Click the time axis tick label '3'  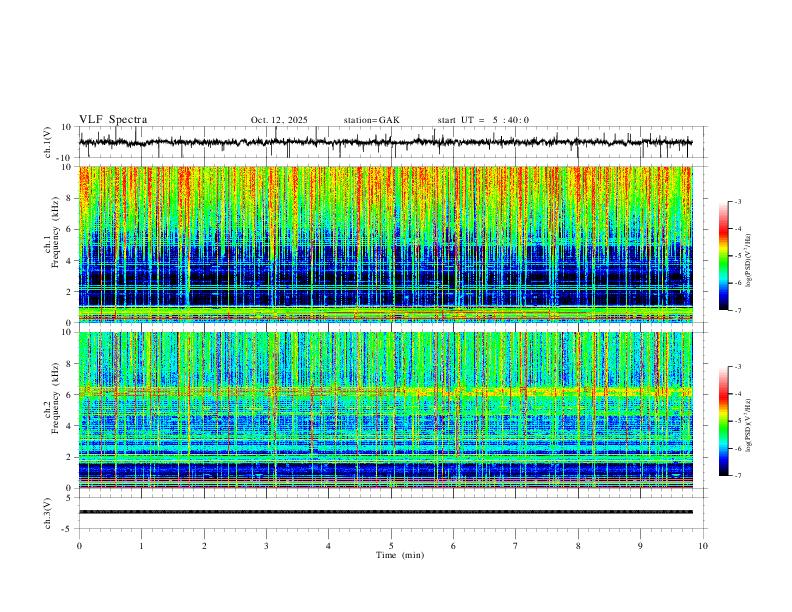pos(266,546)
